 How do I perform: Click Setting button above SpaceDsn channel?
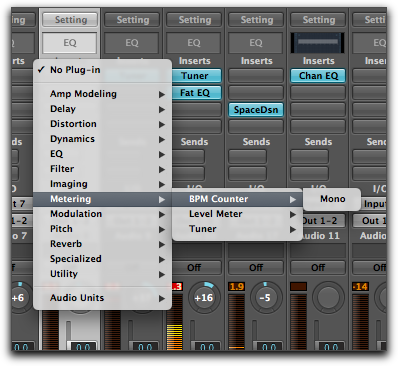tap(256, 20)
